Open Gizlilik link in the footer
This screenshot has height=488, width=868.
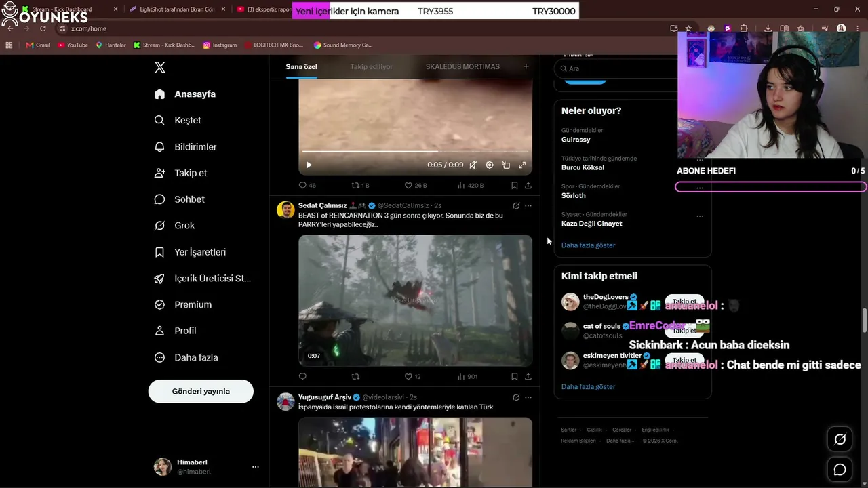coord(594,430)
